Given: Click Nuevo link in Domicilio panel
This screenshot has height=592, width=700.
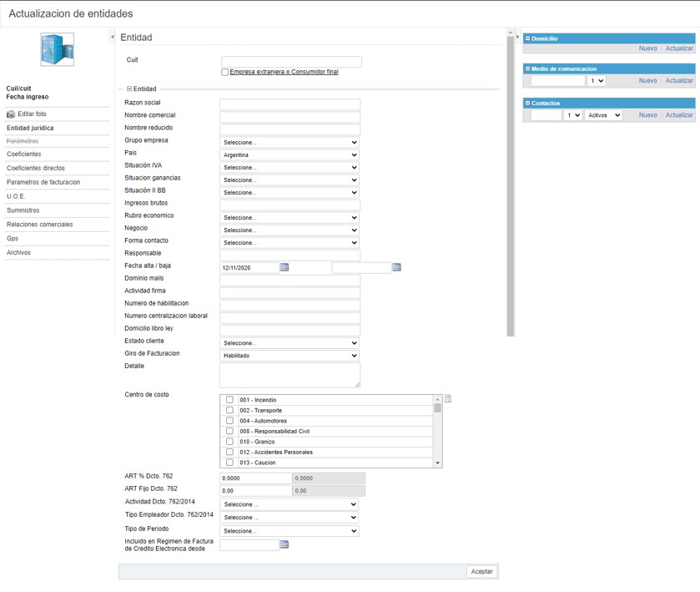Looking at the screenshot, I should point(647,48).
